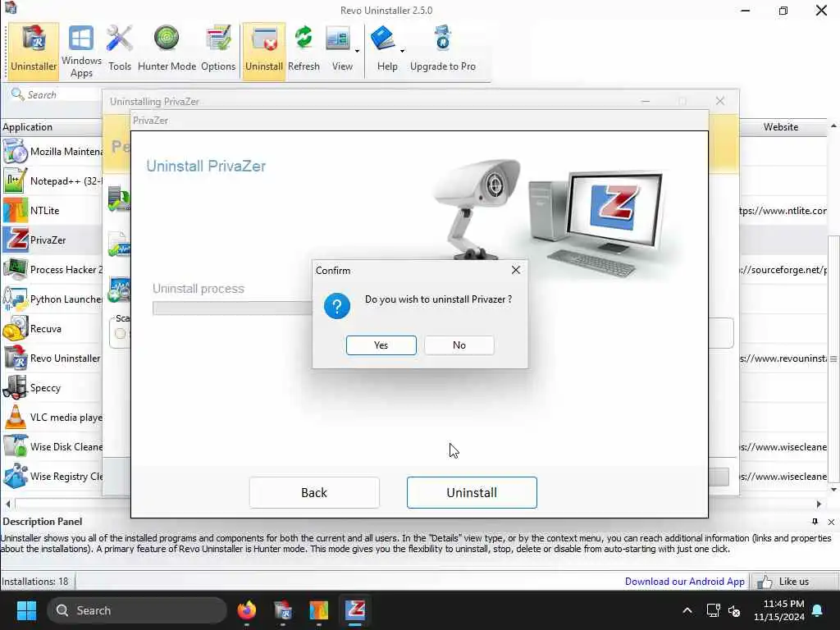This screenshot has width=840, height=630.
Task: Close the Description Panel
Action: click(831, 521)
